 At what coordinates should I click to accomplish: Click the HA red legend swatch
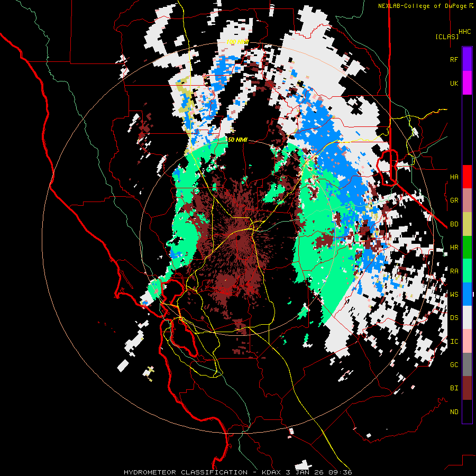(467, 177)
